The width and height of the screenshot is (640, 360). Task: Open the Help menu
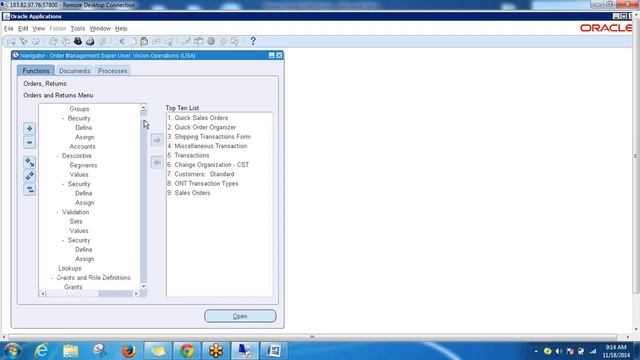(x=121, y=29)
